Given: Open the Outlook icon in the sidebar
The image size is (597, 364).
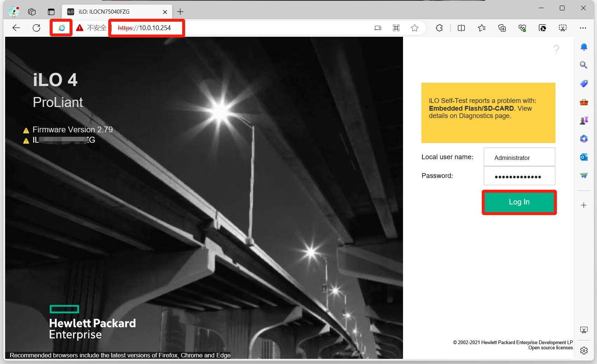Looking at the screenshot, I should pyautogui.click(x=584, y=157).
